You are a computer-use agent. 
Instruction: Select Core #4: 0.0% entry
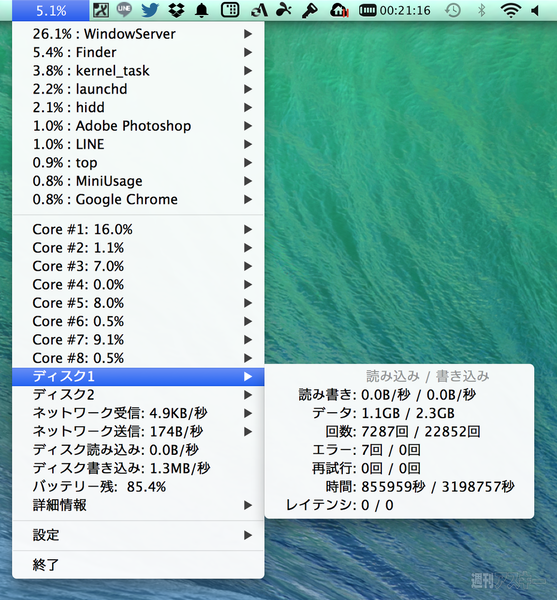[138, 285]
